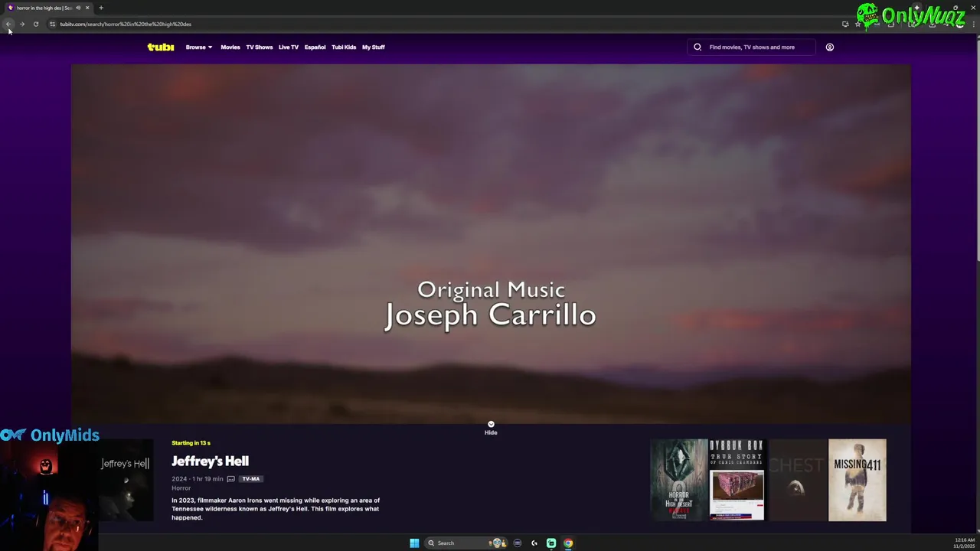This screenshot has width=980, height=551.
Task: Open the Tubi account profile icon
Action: (829, 47)
